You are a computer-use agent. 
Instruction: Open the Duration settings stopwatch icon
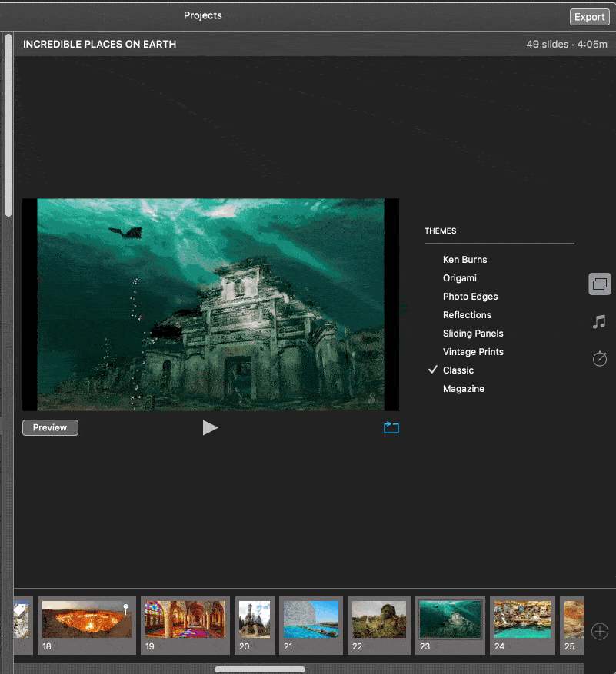click(600, 358)
